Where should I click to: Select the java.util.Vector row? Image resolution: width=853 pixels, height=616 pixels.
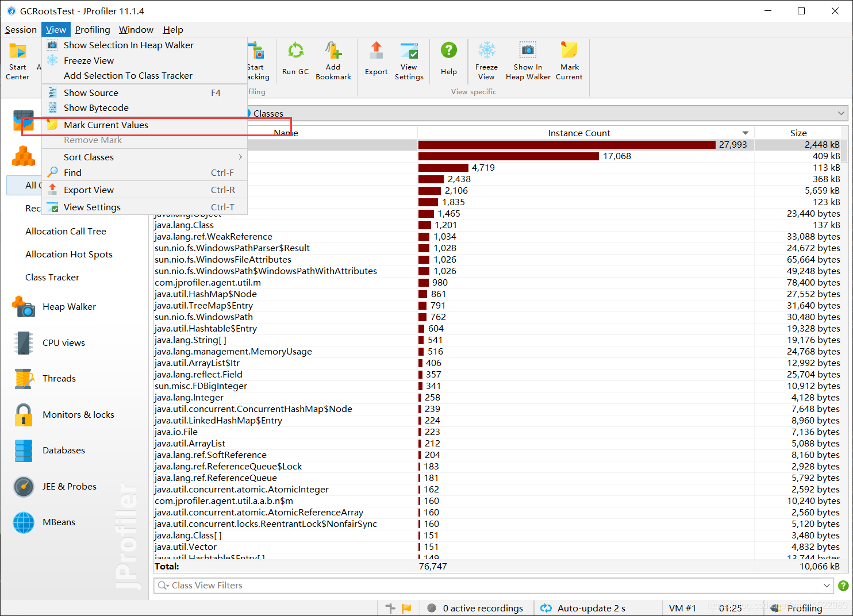[497, 547]
